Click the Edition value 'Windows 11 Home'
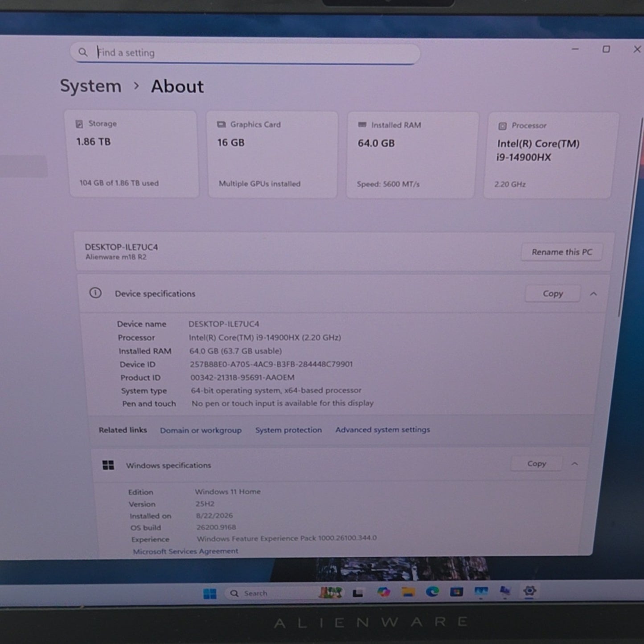This screenshot has height=644, width=644. (x=228, y=492)
